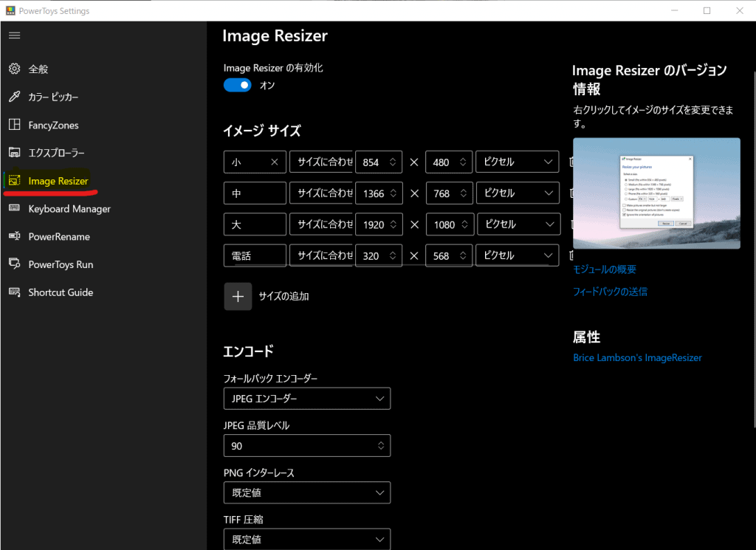Select Shortcut Guide in the sidebar
756x550 pixels.
(61, 292)
